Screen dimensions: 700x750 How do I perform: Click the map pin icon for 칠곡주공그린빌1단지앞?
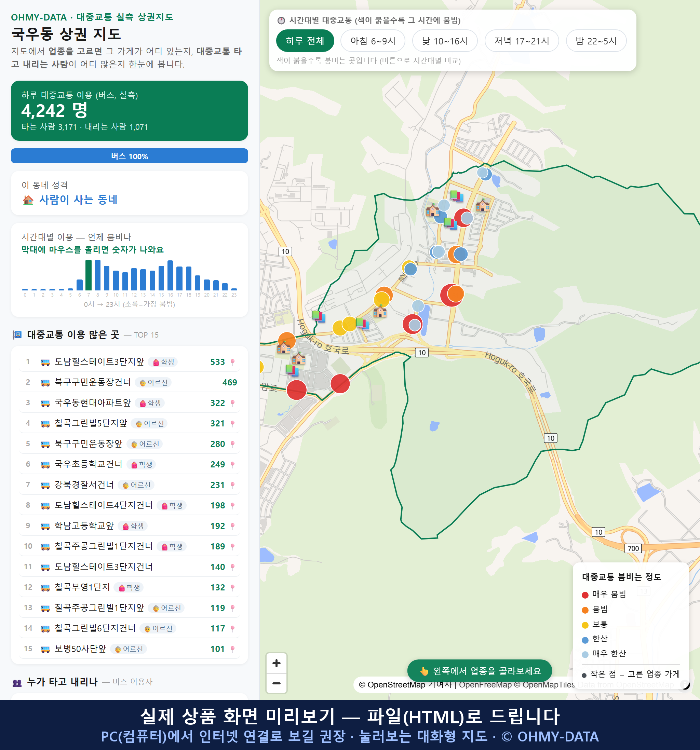coord(232,608)
